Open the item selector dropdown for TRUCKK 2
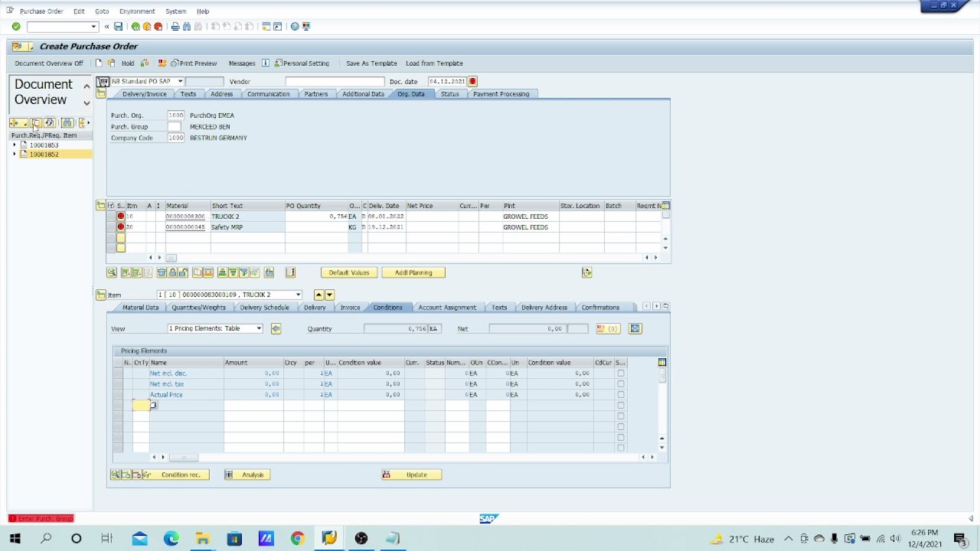The height and width of the screenshot is (551, 980). click(298, 295)
